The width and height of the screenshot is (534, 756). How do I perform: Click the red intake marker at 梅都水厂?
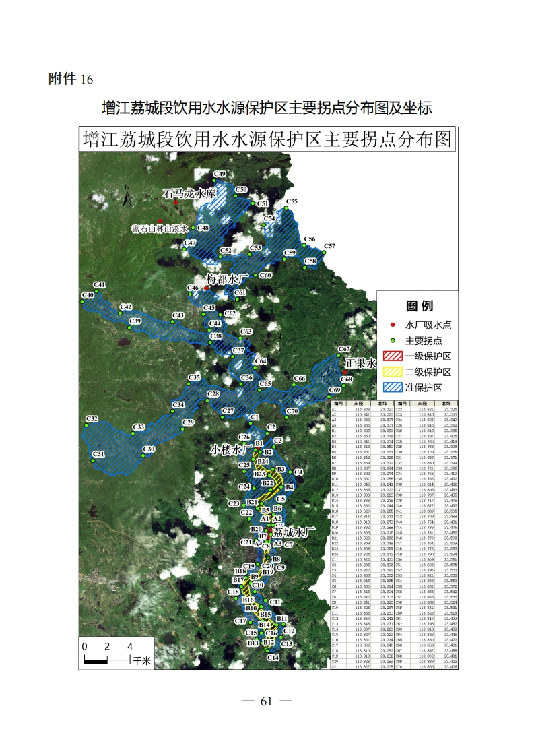click(206, 288)
